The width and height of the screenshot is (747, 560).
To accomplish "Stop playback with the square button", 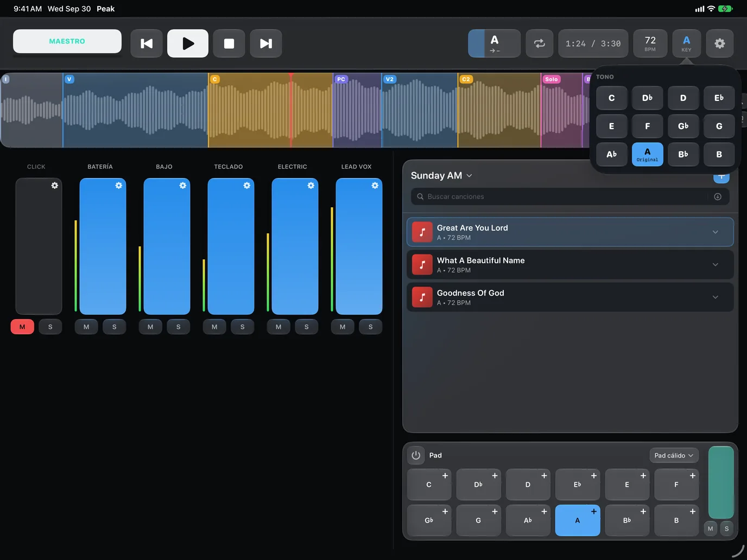I will pyautogui.click(x=229, y=43).
